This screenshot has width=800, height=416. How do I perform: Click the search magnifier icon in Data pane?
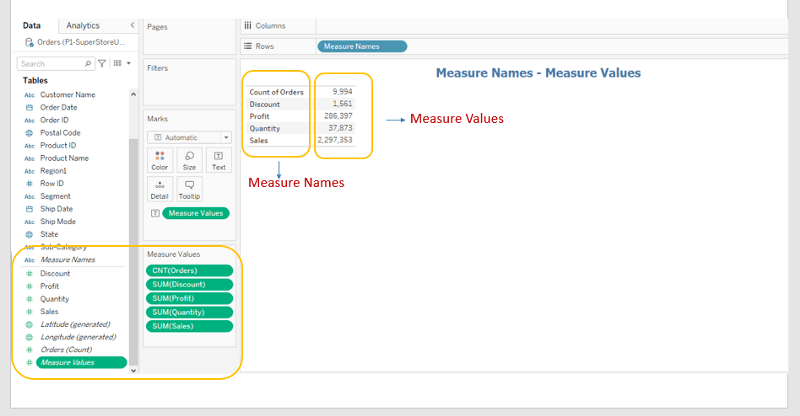click(88, 63)
